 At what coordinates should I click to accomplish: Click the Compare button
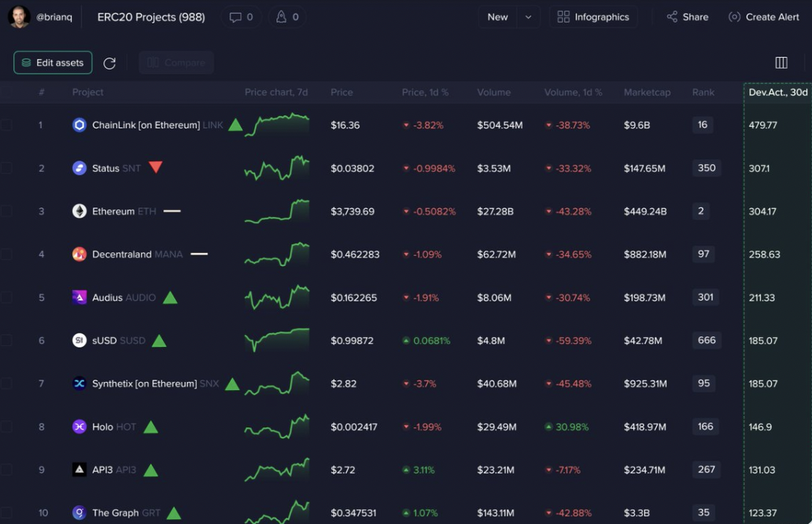[x=176, y=62]
